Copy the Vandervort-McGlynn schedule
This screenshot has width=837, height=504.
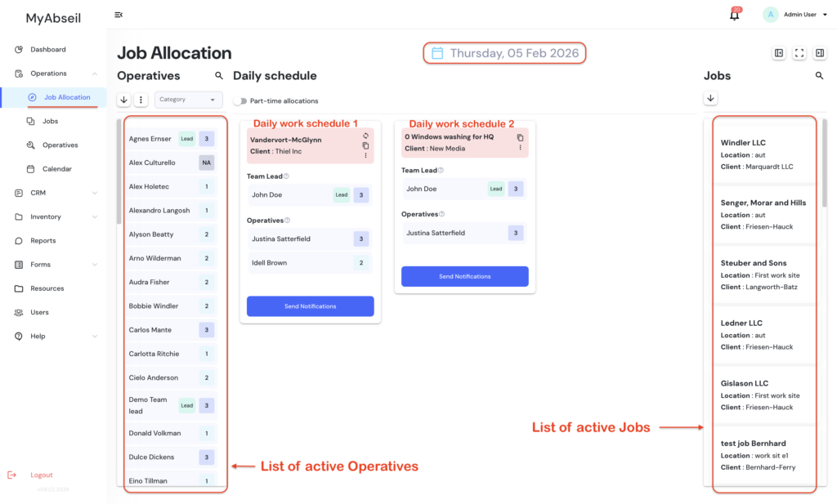pyautogui.click(x=365, y=146)
